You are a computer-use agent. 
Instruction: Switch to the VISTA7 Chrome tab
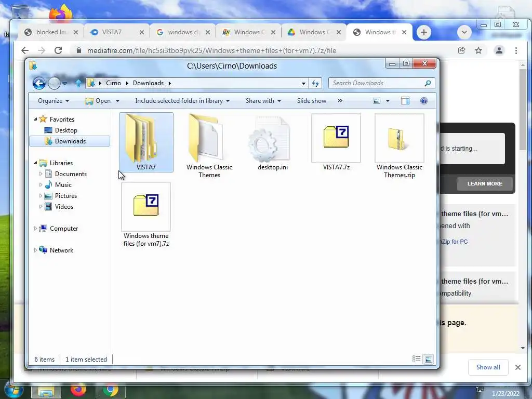click(x=116, y=32)
